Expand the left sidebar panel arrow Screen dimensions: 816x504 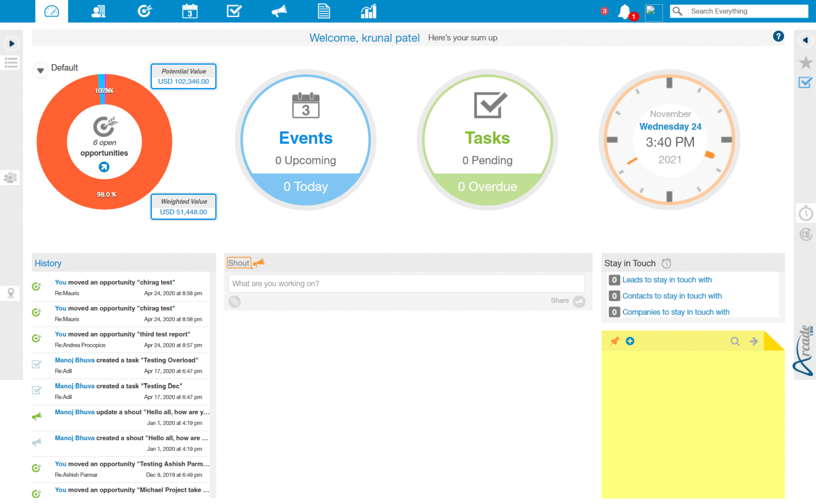(11, 43)
